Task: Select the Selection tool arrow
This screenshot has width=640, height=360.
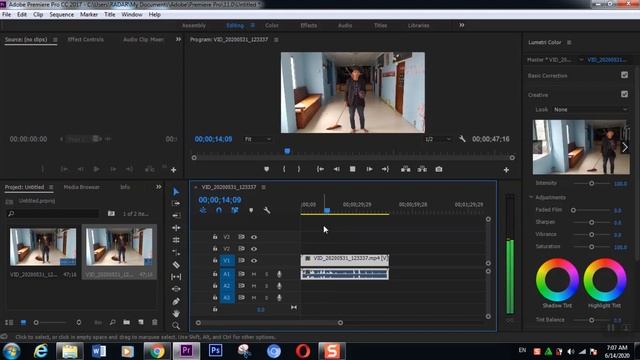Action: tap(176, 191)
